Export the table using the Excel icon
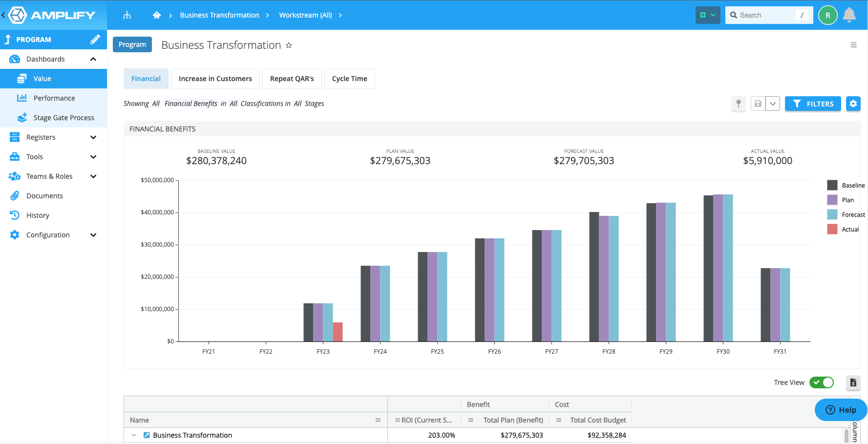868x444 pixels. 853,383
